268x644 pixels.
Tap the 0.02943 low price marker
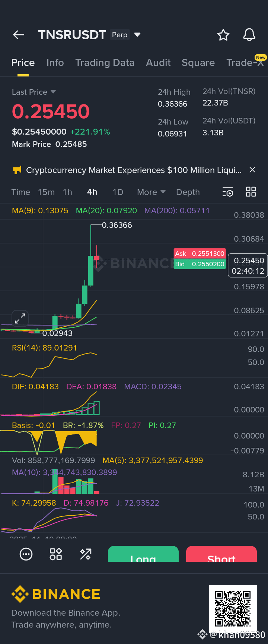point(57,333)
